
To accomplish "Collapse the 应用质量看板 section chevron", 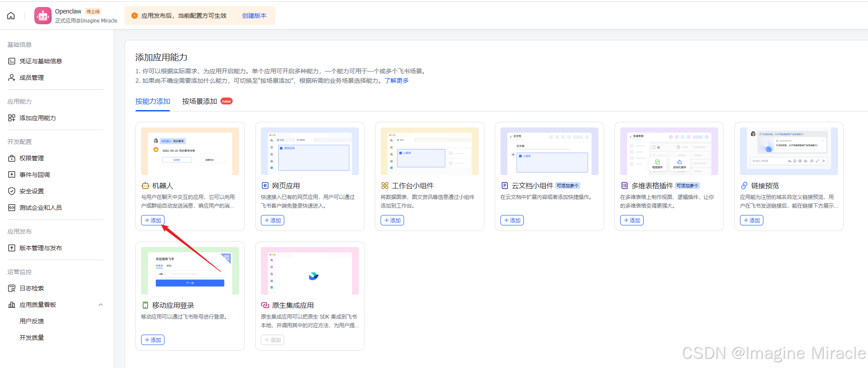I will click(x=101, y=305).
